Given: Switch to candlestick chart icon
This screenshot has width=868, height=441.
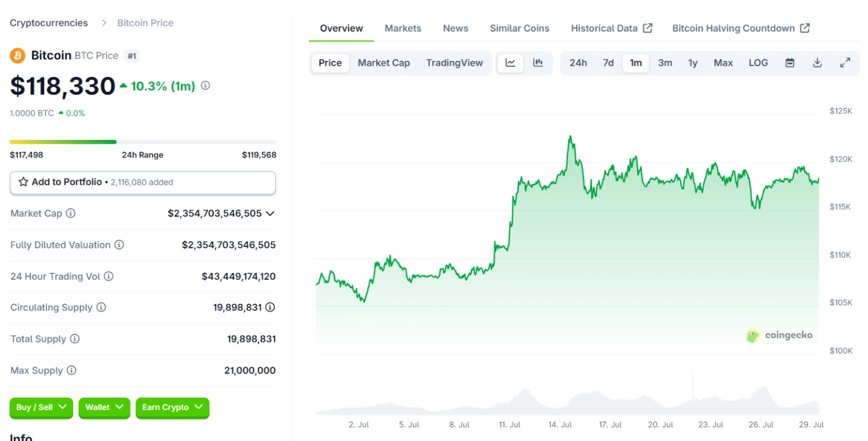Looking at the screenshot, I should (538, 63).
